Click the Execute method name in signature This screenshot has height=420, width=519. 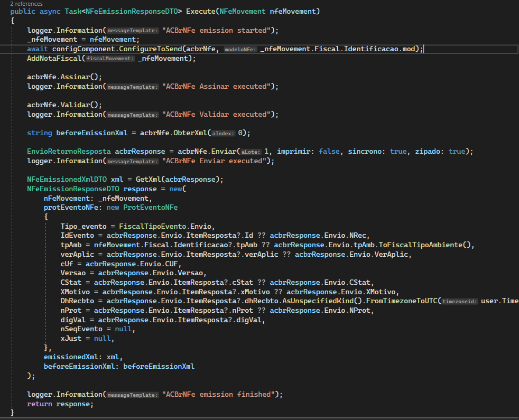click(x=201, y=11)
